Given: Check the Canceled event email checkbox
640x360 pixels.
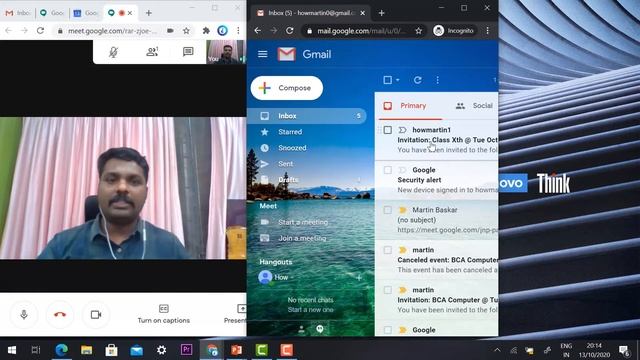Looking at the screenshot, I should coord(388,250).
